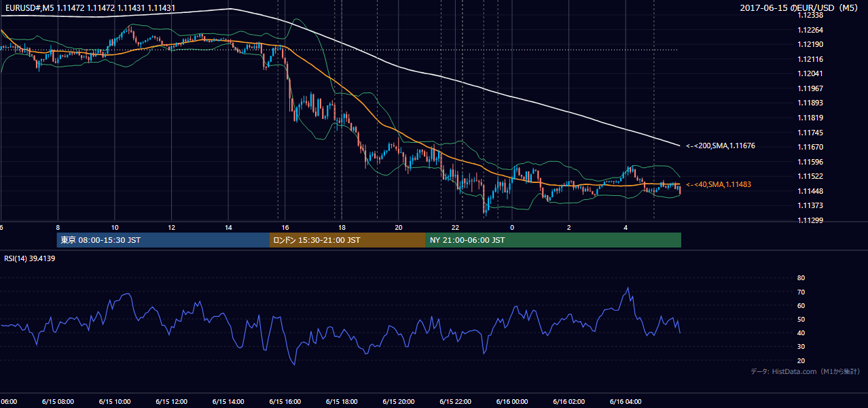The image size is (868, 408).
Task: Click price axis label 1.12041
Action: [x=810, y=73]
